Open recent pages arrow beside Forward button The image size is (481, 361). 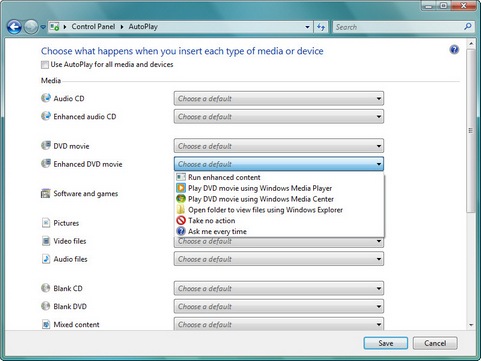(x=43, y=27)
